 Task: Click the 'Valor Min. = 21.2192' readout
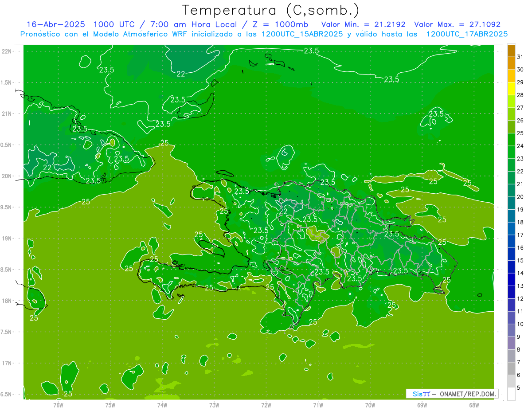364,24
